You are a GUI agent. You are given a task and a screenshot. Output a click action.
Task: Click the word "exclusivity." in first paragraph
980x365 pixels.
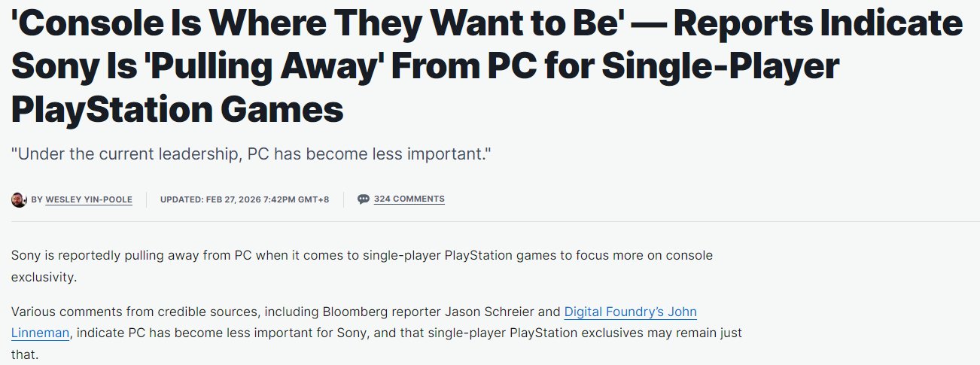(x=44, y=277)
